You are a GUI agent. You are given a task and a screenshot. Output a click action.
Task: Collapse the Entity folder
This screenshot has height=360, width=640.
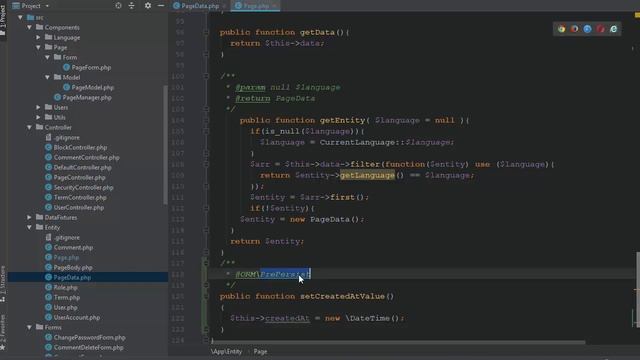click(29, 227)
